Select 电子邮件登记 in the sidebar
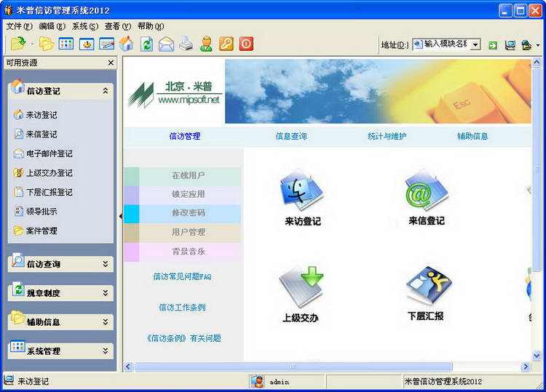The width and height of the screenshot is (546, 392). pos(43,153)
